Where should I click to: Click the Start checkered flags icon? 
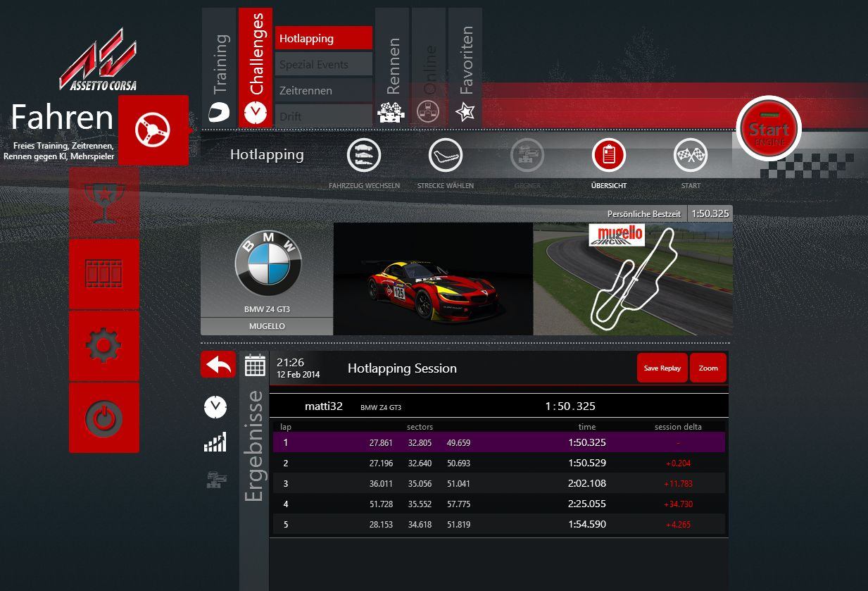tap(691, 156)
